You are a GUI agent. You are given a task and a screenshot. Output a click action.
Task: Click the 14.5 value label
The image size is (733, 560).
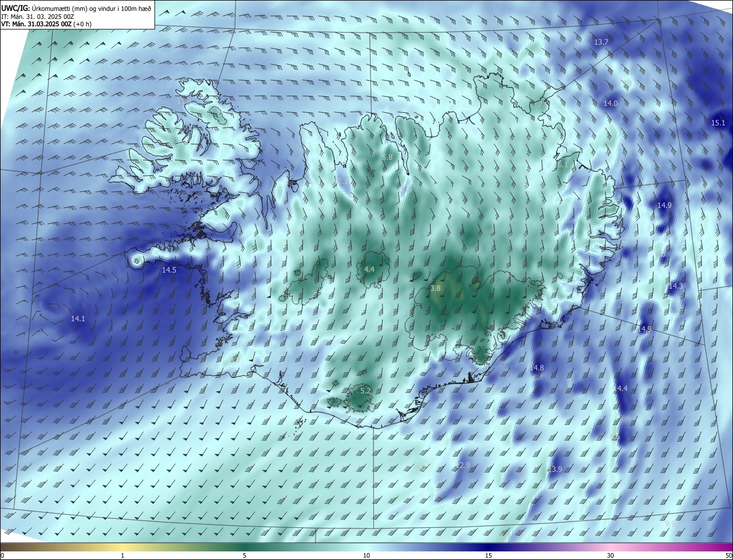point(169,269)
